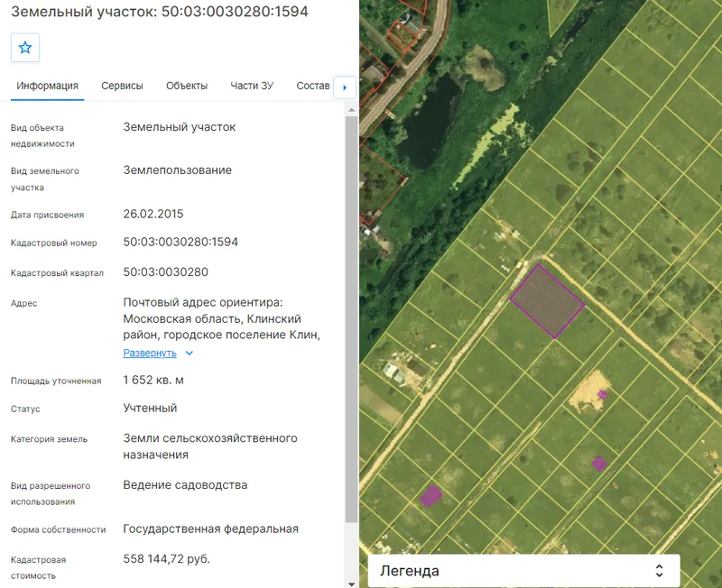Click the large purple building polygon on map
The width and height of the screenshot is (722, 588).
click(430, 496)
